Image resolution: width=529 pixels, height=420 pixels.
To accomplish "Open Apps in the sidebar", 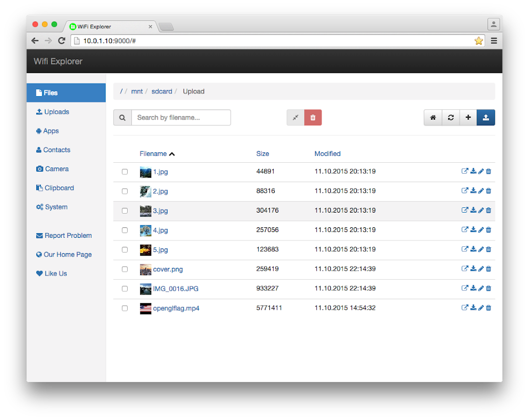I will (50, 131).
